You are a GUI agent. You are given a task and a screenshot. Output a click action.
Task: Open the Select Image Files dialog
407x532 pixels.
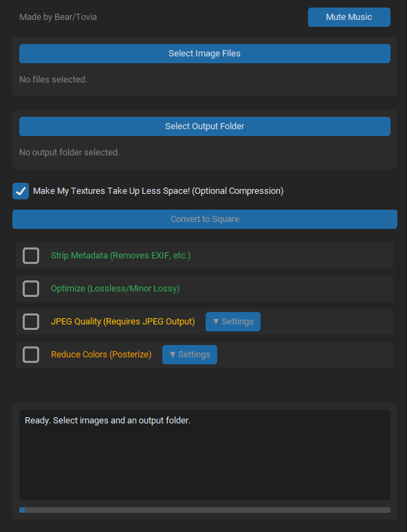pos(205,53)
